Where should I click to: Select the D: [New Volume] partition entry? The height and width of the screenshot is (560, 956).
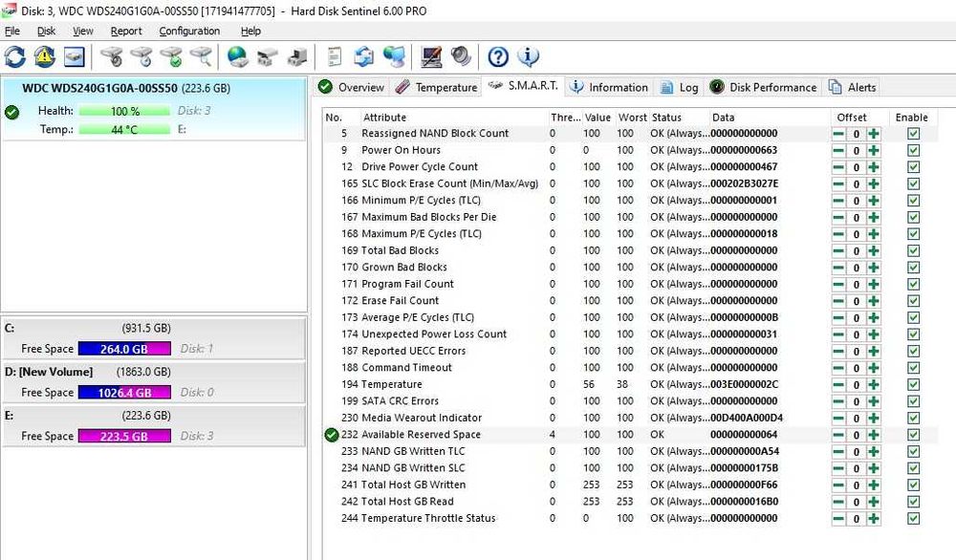[154, 382]
